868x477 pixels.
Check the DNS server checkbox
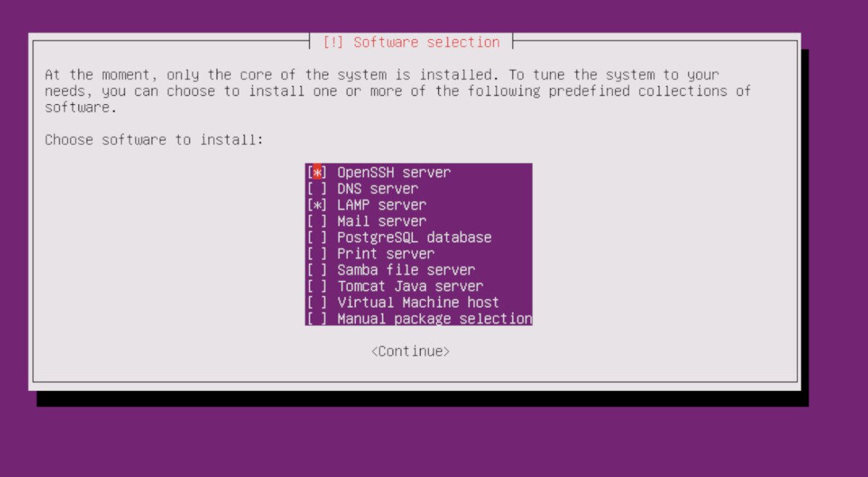[x=317, y=189]
